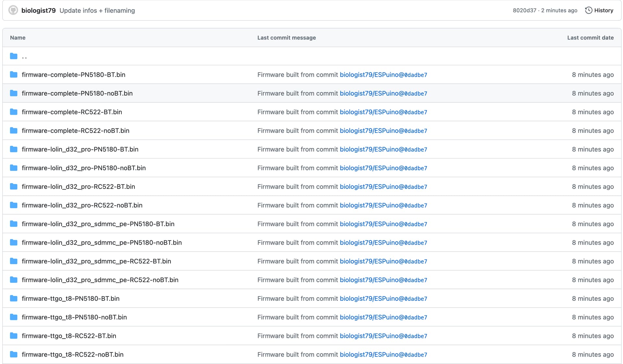Image resolution: width=623 pixels, height=364 pixels.
Task: Open the History link
Action: 603,10
